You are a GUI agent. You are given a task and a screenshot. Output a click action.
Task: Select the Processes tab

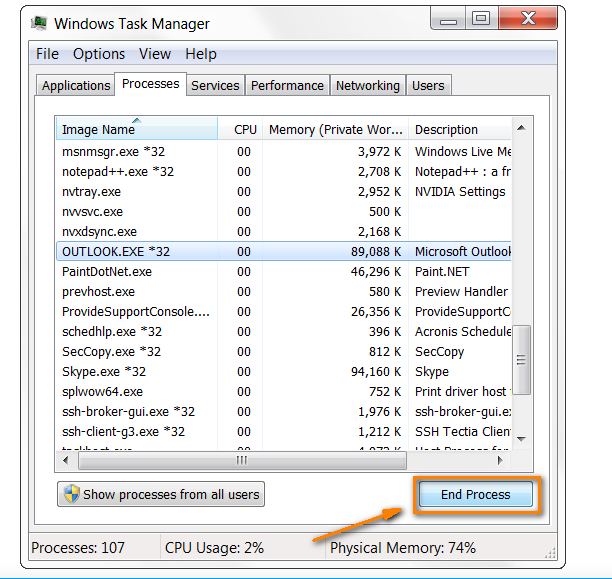pyautogui.click(x=150, y=84)
